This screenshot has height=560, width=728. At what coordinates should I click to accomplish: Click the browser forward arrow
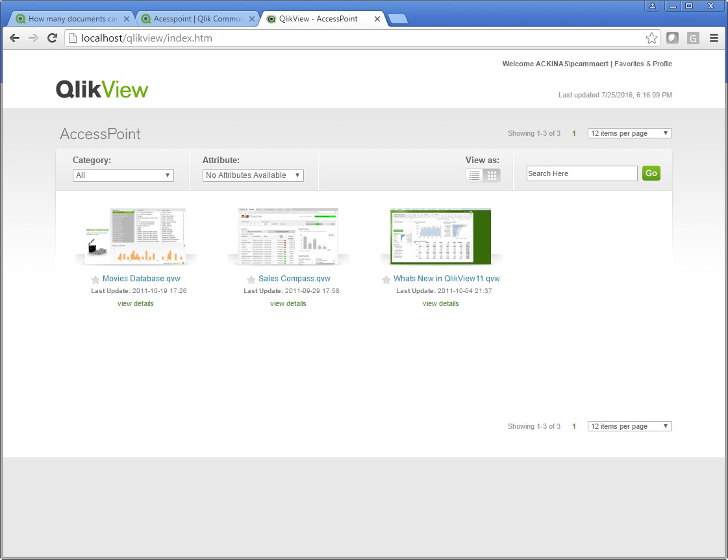(33, 38)
